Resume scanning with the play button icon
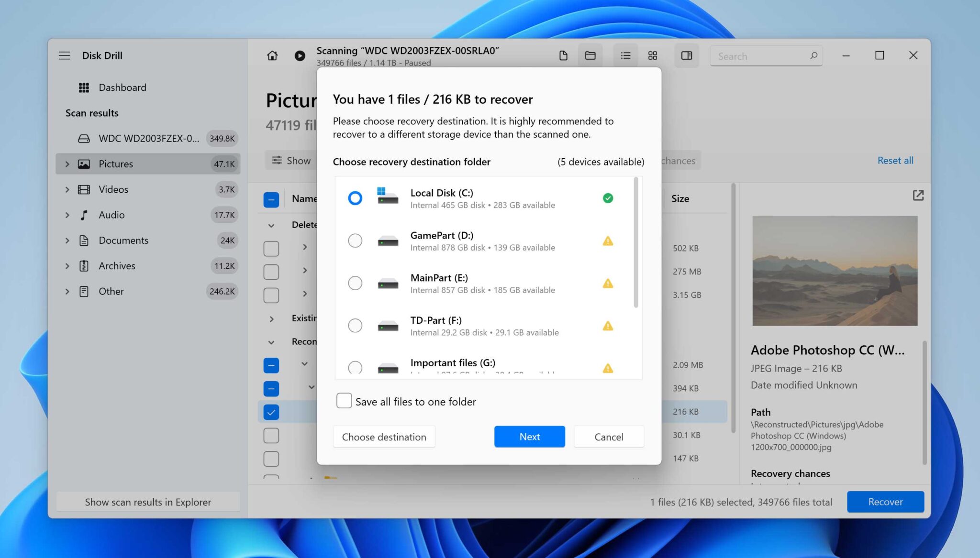 300,55
